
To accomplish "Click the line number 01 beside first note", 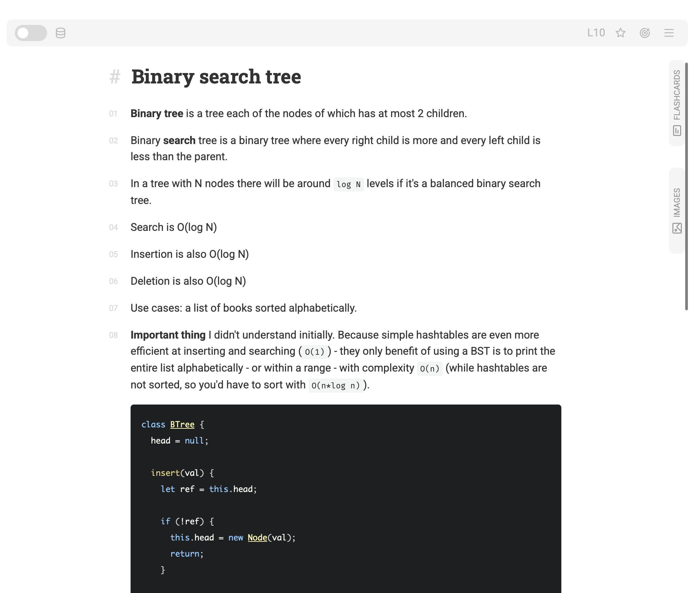I will point(114,114).
